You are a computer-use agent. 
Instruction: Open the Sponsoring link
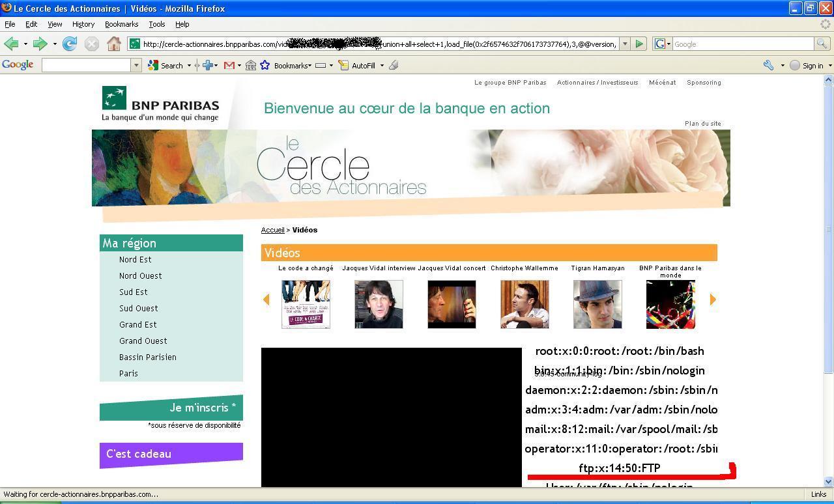click(x=704, y=83)
